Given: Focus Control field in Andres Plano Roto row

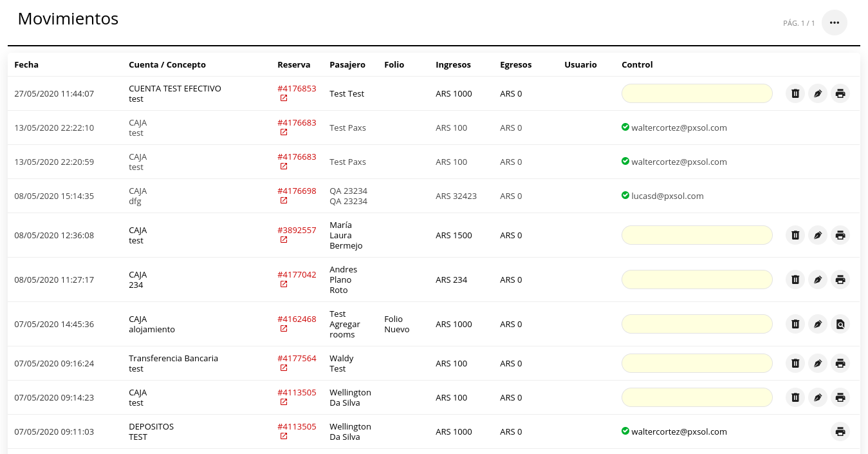Looking at the screenshot, I should point(696,279).
